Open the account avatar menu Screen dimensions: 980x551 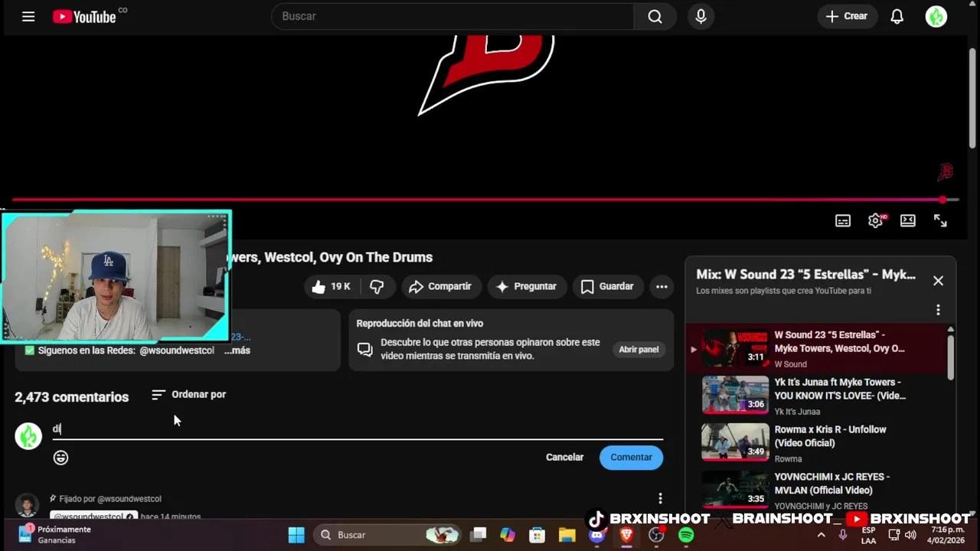pos(936,16)
